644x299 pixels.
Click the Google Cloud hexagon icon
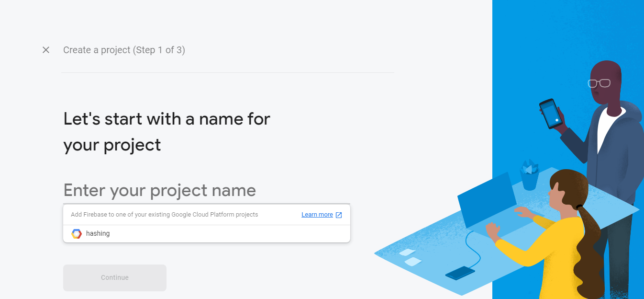point(77,234)
